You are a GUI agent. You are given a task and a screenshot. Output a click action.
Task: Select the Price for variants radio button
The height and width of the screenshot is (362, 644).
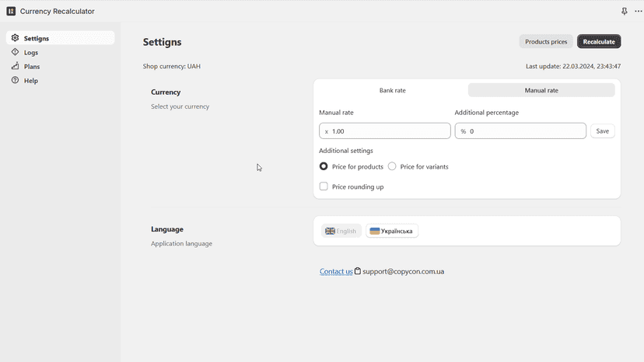[x=392, y=166]
